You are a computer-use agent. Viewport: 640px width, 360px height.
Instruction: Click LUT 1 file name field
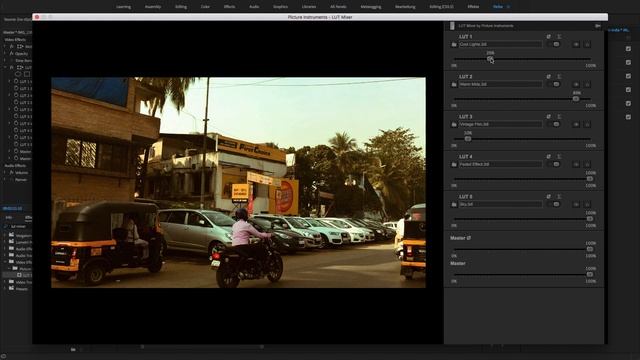tap(500, 44)
